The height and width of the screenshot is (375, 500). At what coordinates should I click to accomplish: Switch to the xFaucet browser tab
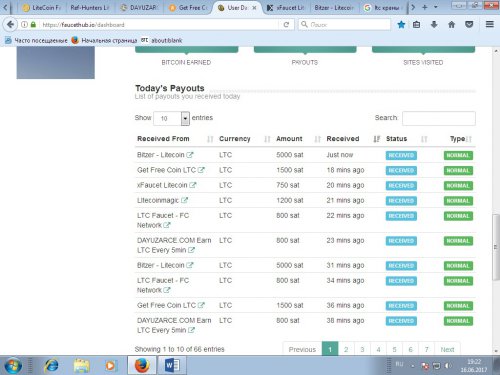(x=287, y=7)
